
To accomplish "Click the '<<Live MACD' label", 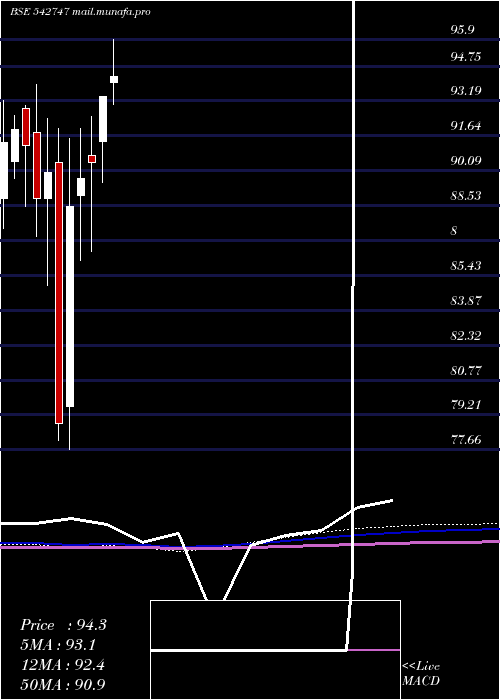I will click(x=421, y=673).
